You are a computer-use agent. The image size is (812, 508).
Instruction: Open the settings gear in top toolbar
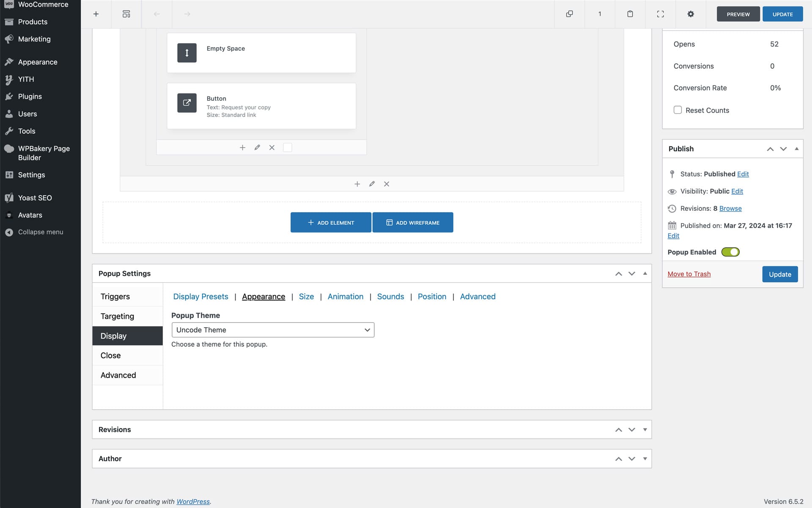691,14
